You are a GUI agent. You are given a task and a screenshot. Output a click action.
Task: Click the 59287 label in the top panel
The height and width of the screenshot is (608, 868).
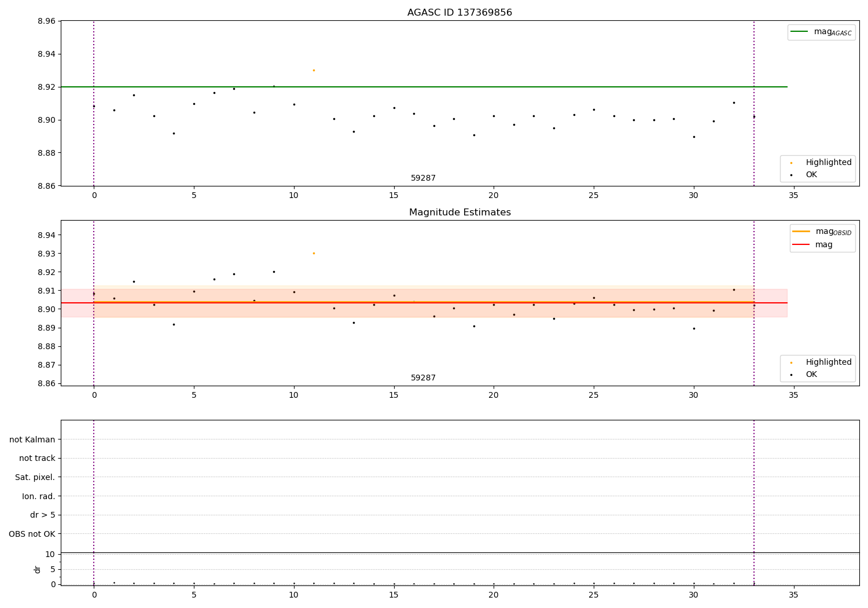423,178
